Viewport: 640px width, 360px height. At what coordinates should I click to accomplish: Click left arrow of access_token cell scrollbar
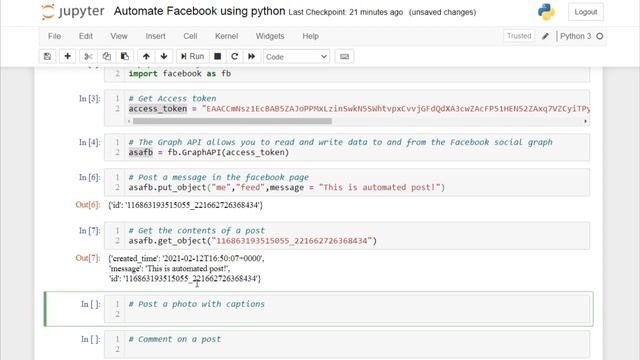tap(129, 121)
